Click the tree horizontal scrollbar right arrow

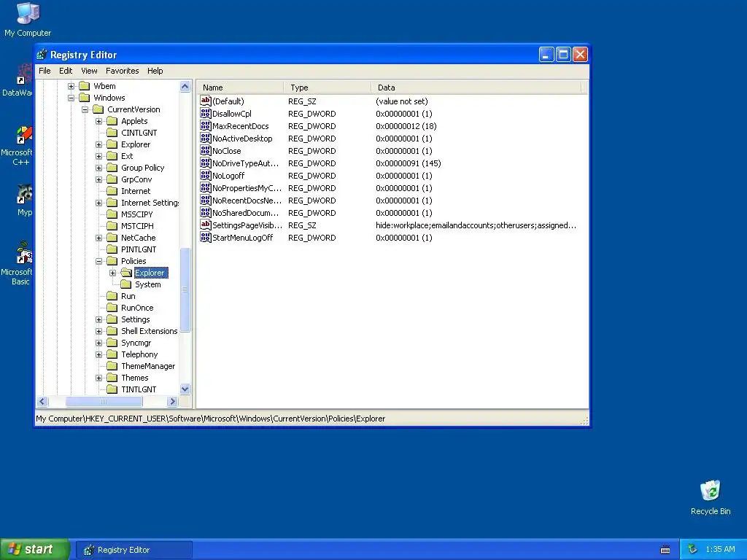pos(173,402)
